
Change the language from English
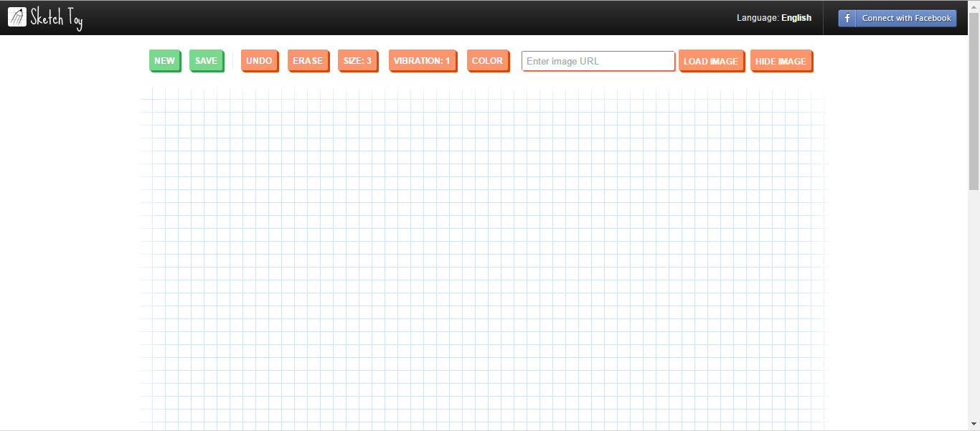point(796,18)
